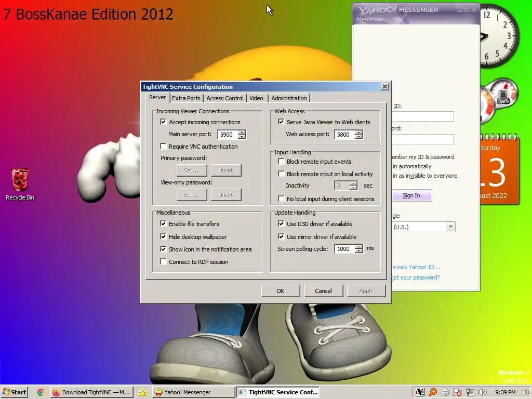This screenshot has width=532, height=399.
Task: Open the network tray icon
Action: click(x=470, y=392)
